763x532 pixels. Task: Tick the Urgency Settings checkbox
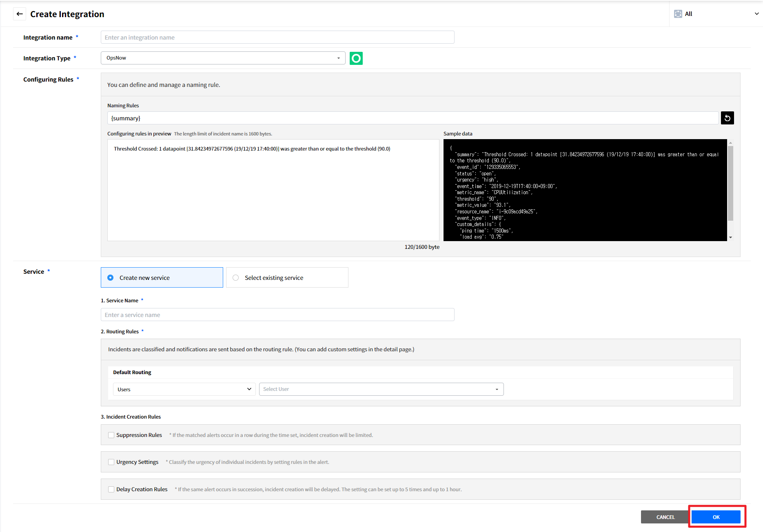tap(111, 462)
